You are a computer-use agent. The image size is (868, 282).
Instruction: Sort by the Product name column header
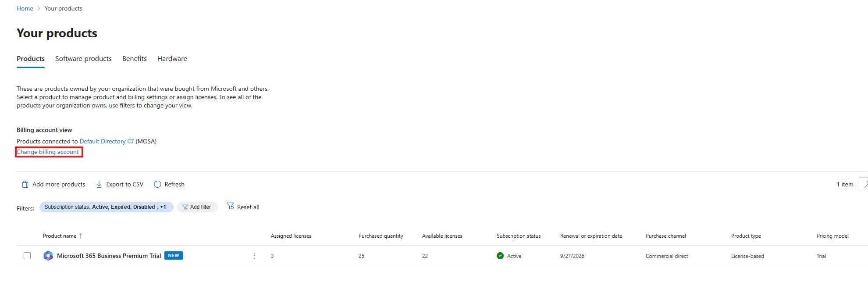pos(60,236)
